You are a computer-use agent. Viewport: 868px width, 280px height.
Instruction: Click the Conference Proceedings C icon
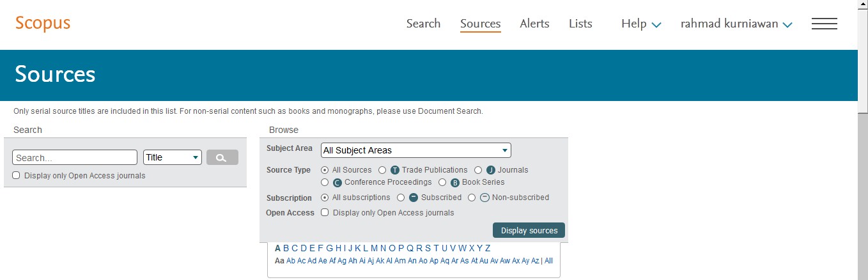(x=338, y=183)
